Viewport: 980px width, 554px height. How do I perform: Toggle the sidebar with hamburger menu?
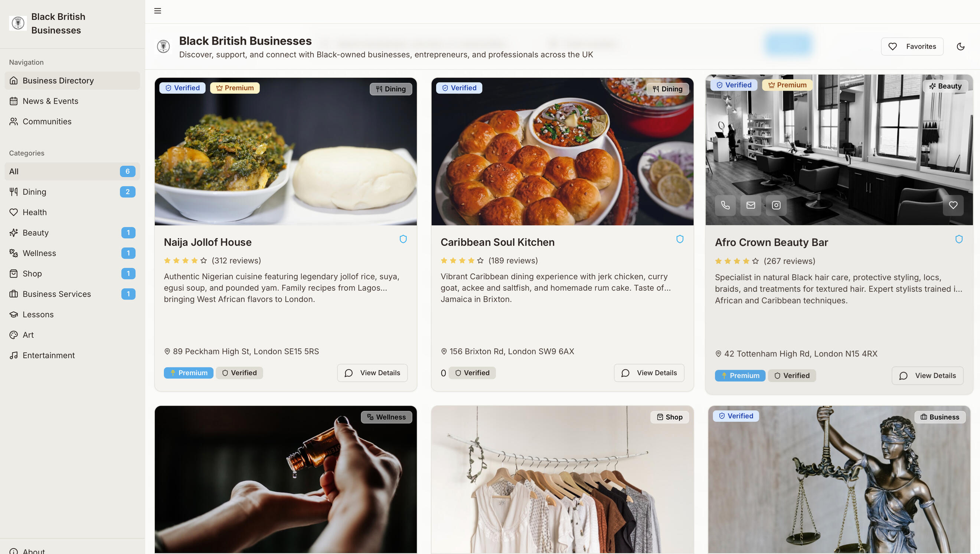(x=157, y=11)
